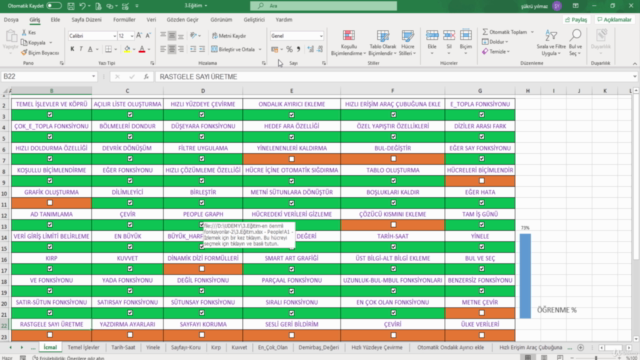
Task: Add a new sheet with plus button
Action: 580,347
